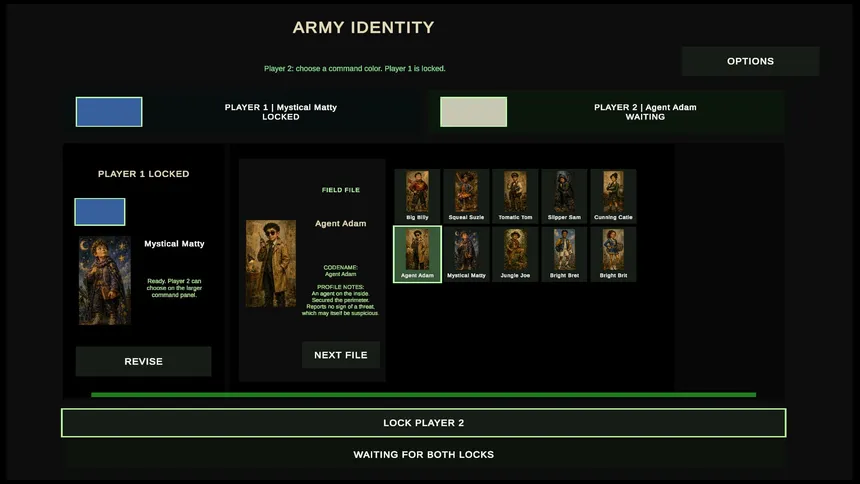This screenshot has width=860, height=484.
Task: Select the Player 1 Mystical Matty Locked tab
Action: coord(243,112)
